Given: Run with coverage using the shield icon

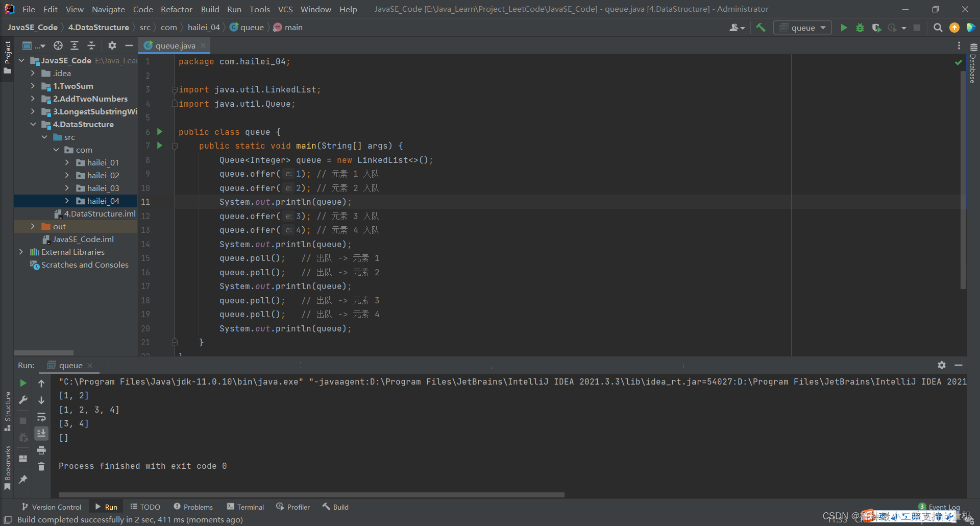Looking at the screenshot, I should tap(876, 28).
